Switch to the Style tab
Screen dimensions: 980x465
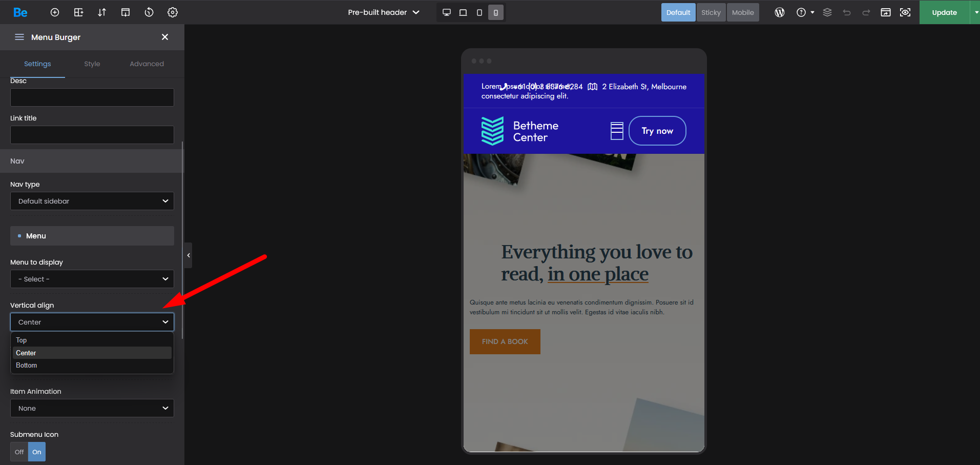(92, 64)
